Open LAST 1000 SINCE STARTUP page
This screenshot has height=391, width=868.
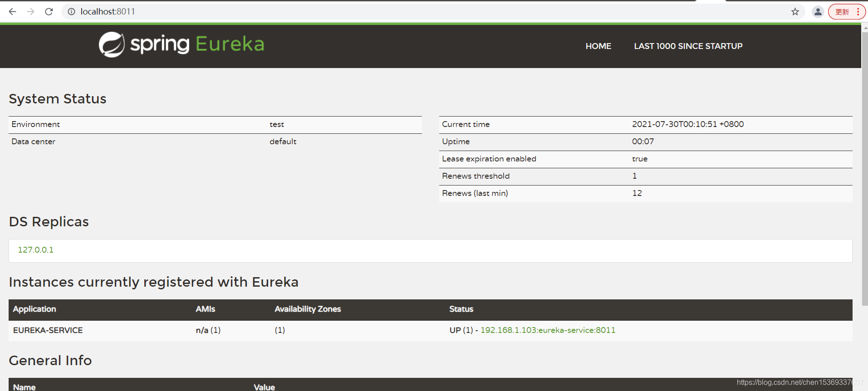(x=688, y=46)
